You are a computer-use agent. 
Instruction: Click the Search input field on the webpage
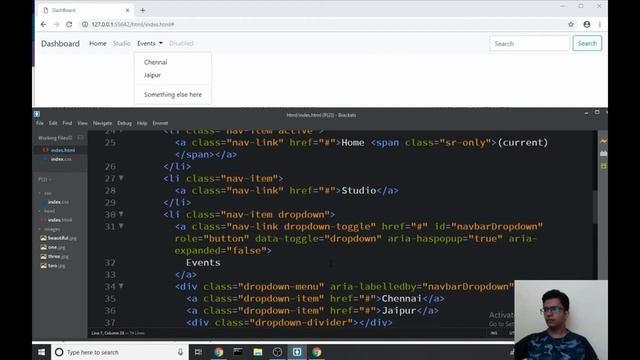(529, 43)
